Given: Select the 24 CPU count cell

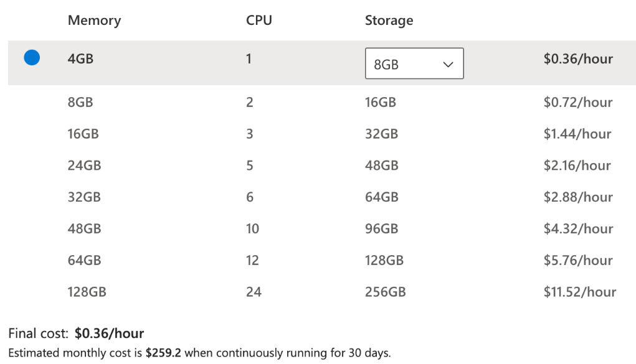Looking at the screenshot, I should pyautogui.click(x=254, y=292).
